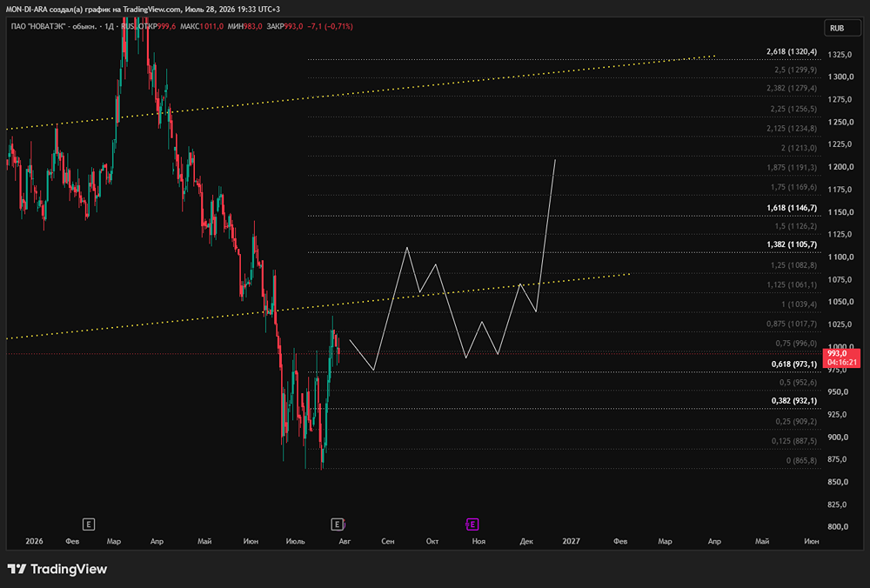Click the Авг label on time axis
870x588 pixels.
(345, 541)
